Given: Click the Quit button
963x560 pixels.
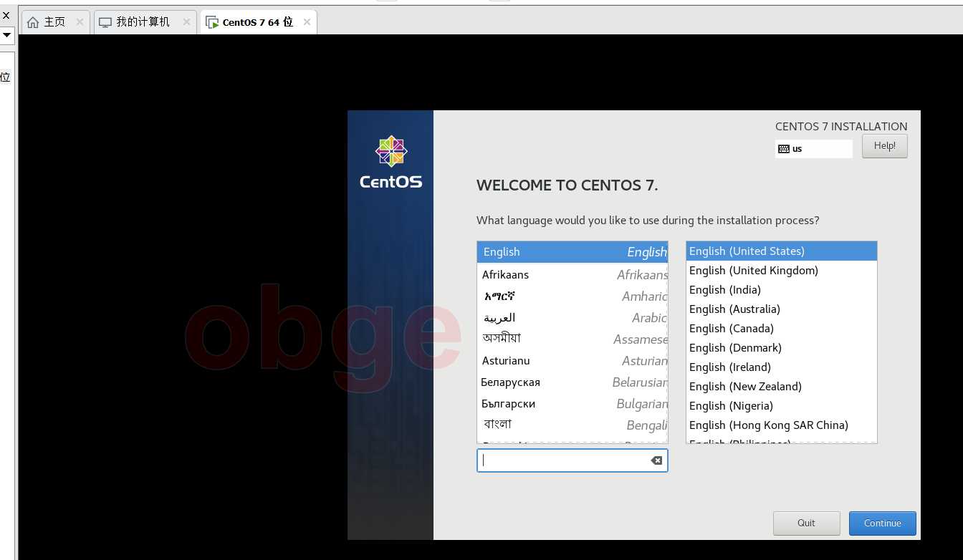Looking at the screenshot, I should [806, 523].
